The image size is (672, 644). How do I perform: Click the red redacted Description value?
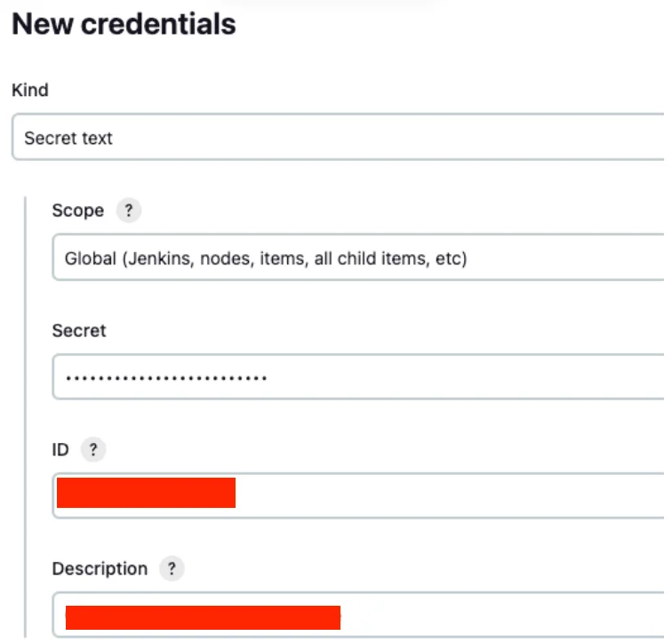coord(203,617)
